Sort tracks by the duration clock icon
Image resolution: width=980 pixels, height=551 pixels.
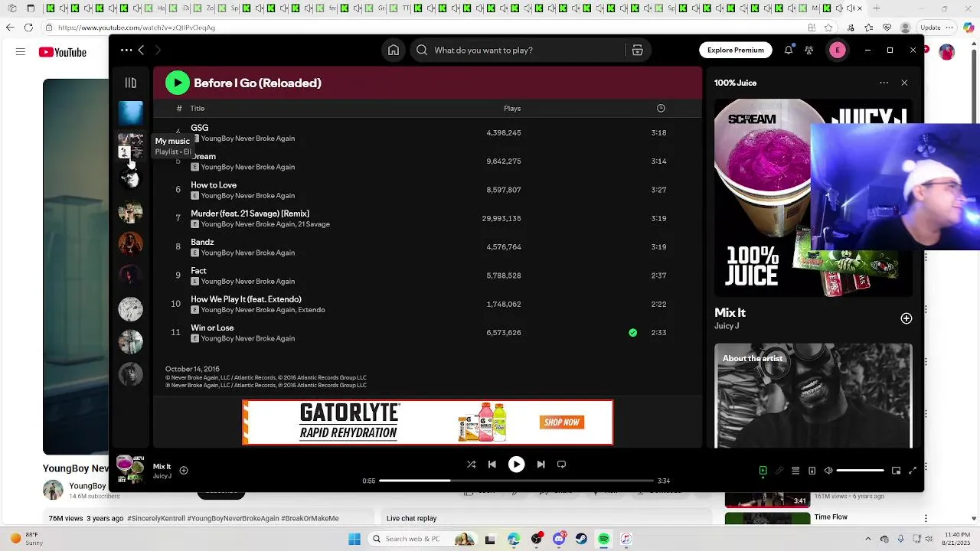click(x=661, y=108)
